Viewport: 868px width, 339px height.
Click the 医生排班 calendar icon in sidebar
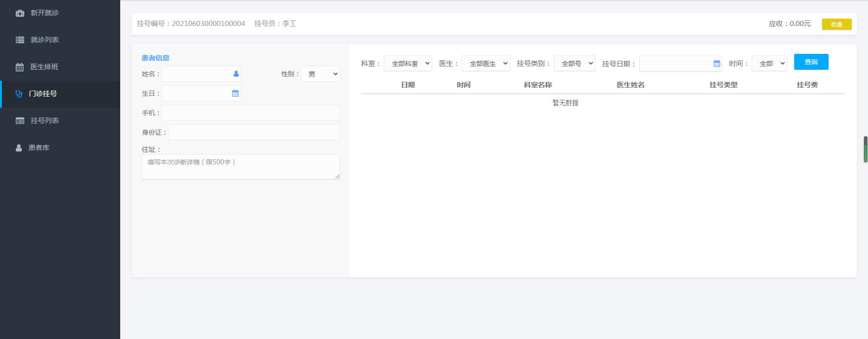(19, 67)
